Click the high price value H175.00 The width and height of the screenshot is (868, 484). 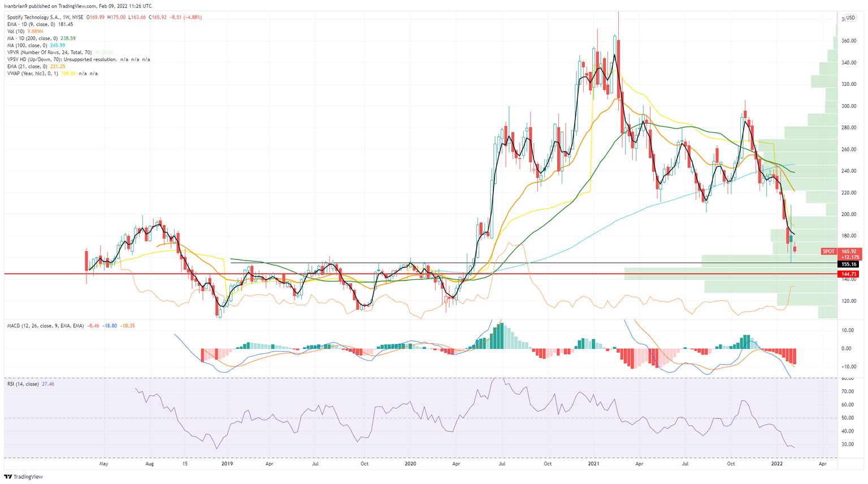pyautogui.click(x=116, y=17)
